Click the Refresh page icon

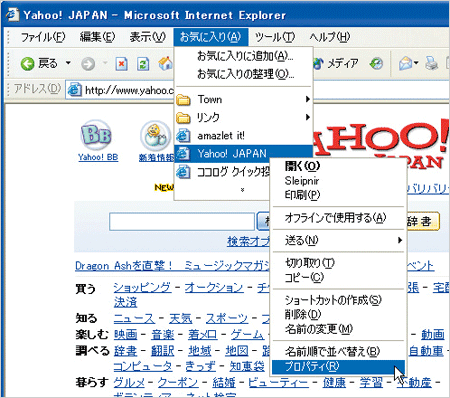143,63
